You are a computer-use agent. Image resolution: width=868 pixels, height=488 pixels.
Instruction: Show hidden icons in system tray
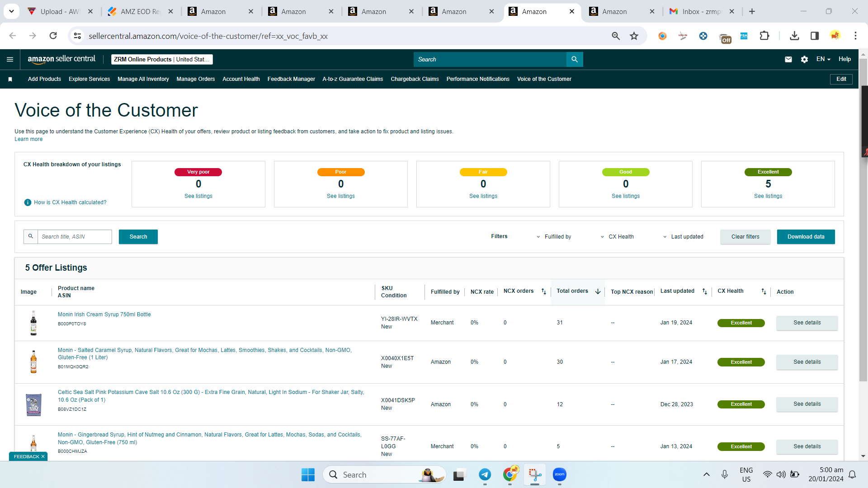pyautogui.click(x=706, y=474)
